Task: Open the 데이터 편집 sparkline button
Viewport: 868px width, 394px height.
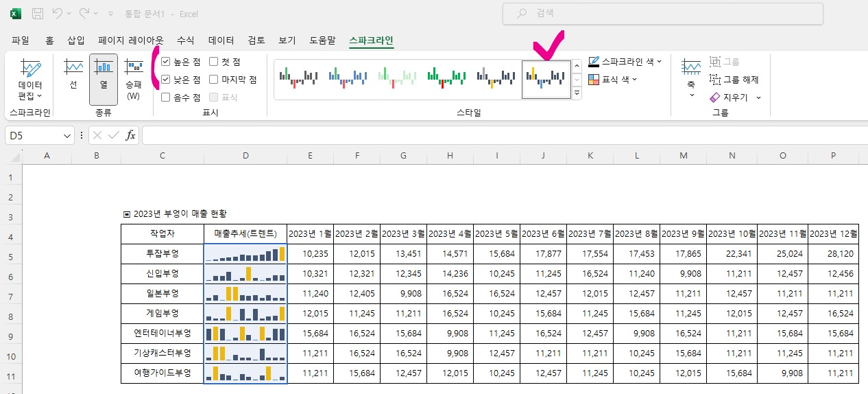Action: 30,80
